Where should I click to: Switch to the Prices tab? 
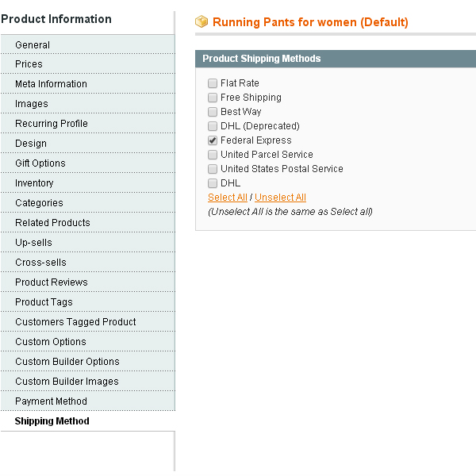(29, 64)
